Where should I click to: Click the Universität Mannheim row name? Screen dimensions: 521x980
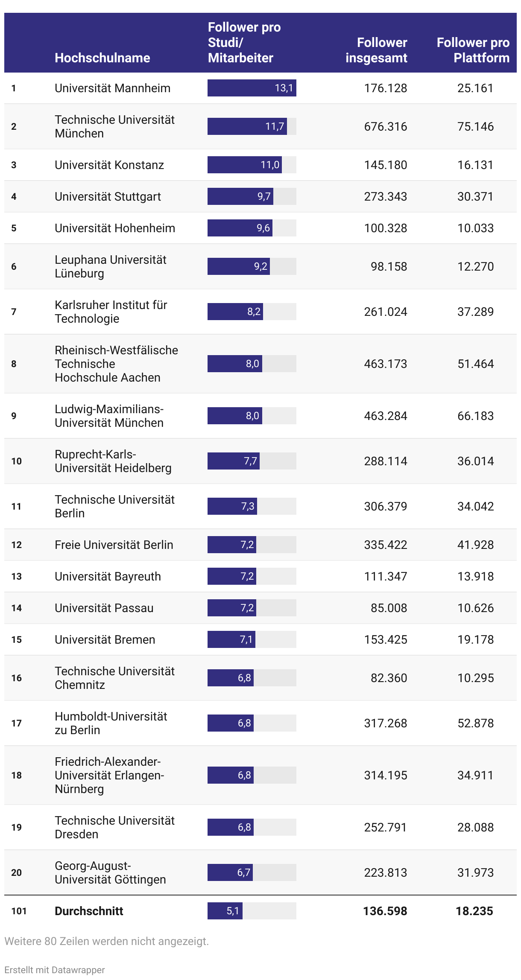click(x=113, y=88)
